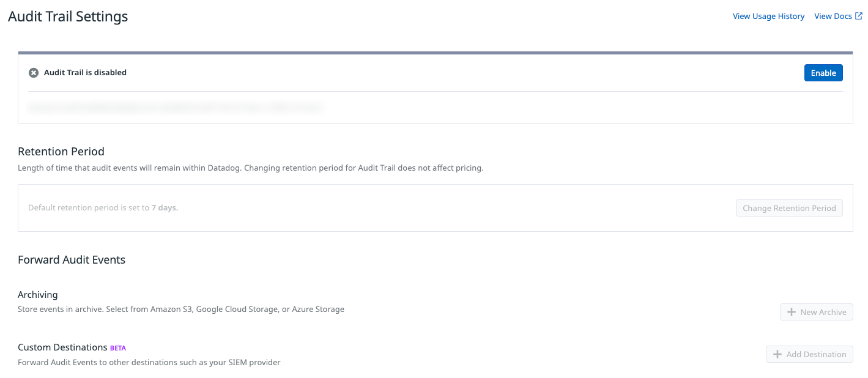Screen dimensions: 868x378
Task: Click the bold 7 days text
Action: [x=165, y=208]
